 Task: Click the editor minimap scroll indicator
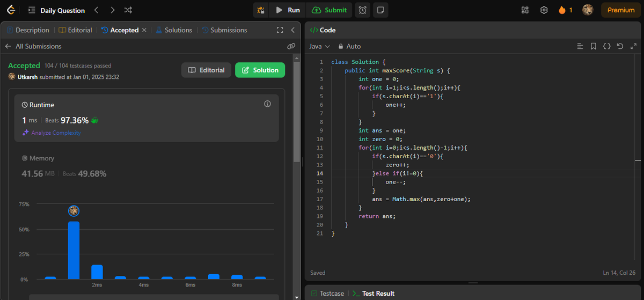(638, 160)
